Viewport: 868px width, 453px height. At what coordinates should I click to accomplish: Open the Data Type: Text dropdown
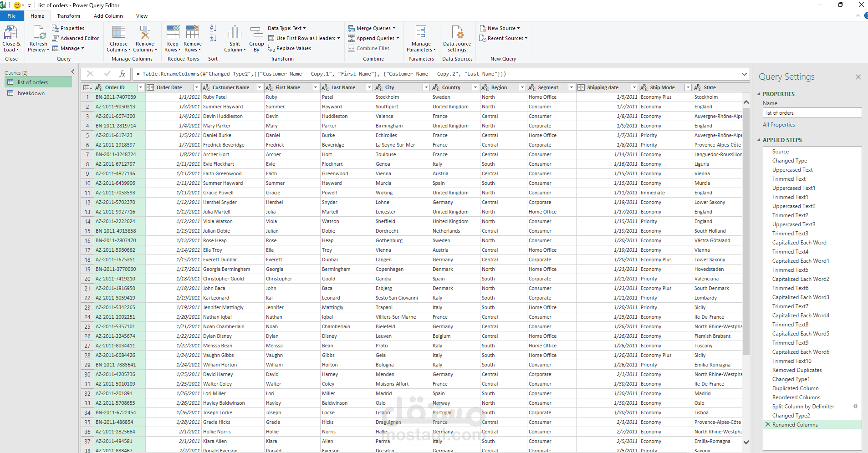coord(287,28)
